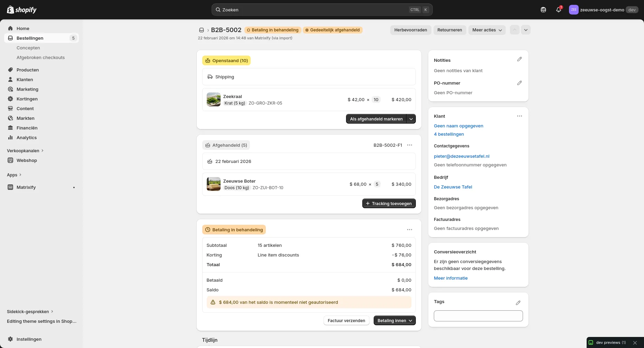Go to Concepten in the sidebar

(x=28, y=48)
